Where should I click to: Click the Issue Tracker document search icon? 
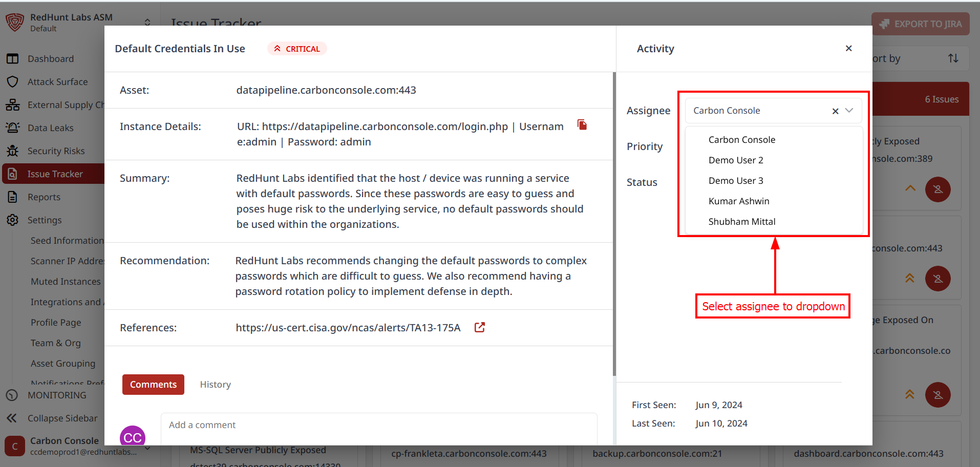click(x=13, y=174)
